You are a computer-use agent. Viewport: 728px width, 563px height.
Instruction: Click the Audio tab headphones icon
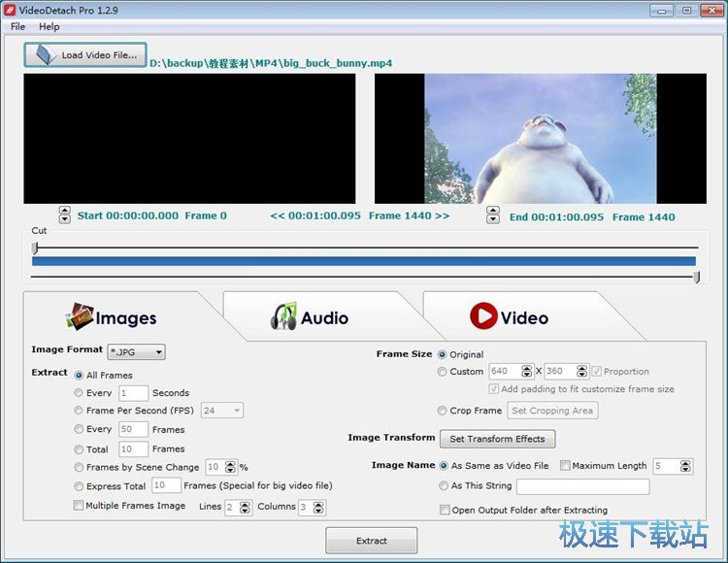click(x=283, y=316)
